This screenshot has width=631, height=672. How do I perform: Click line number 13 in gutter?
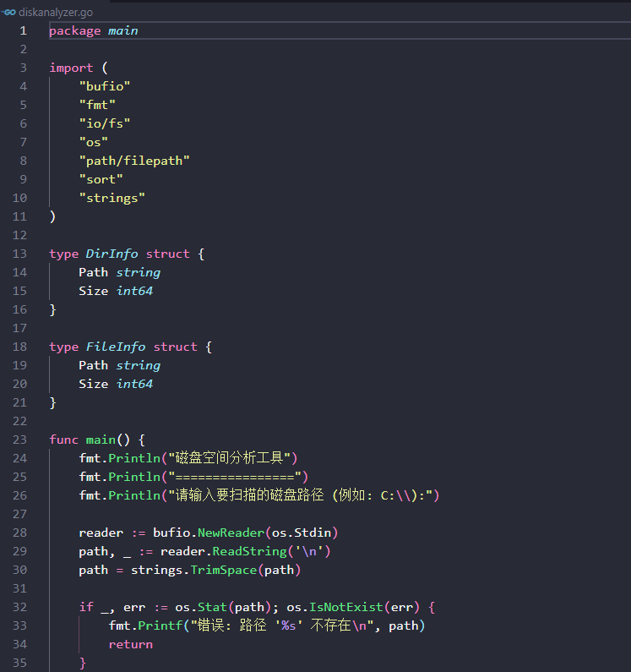[19, 254]
